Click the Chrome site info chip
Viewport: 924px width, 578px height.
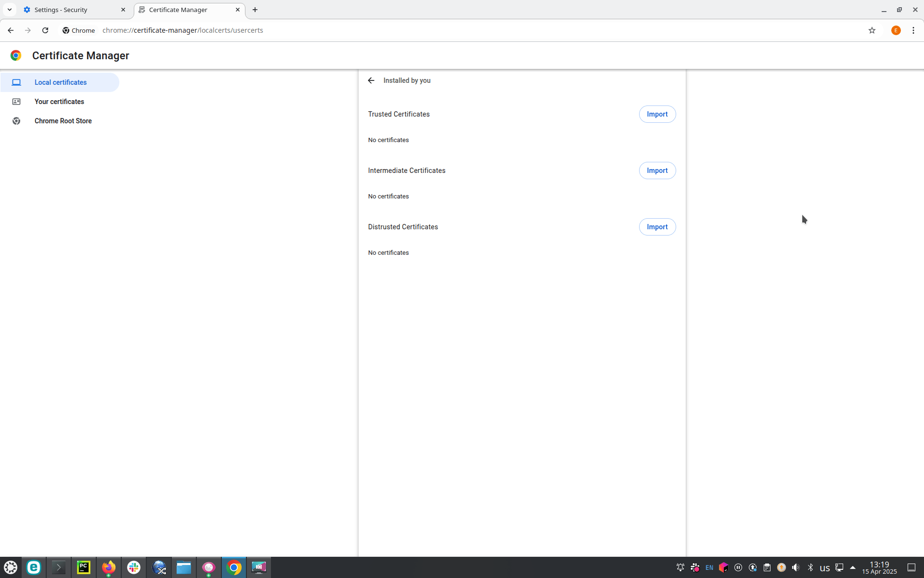pyautogui.click(x=78, y=30)
